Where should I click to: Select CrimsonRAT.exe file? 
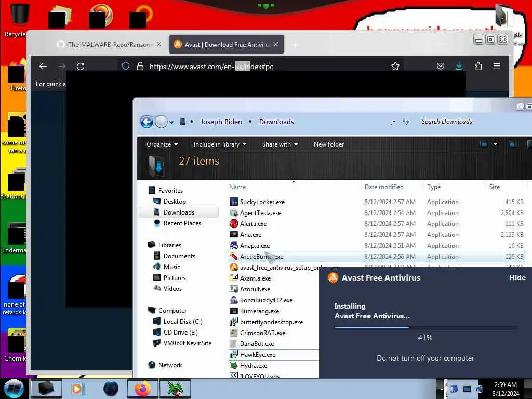point(262,333)
